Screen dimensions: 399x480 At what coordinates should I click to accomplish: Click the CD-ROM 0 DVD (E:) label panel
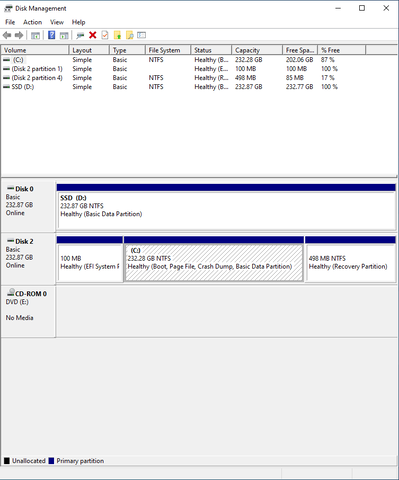28,311
